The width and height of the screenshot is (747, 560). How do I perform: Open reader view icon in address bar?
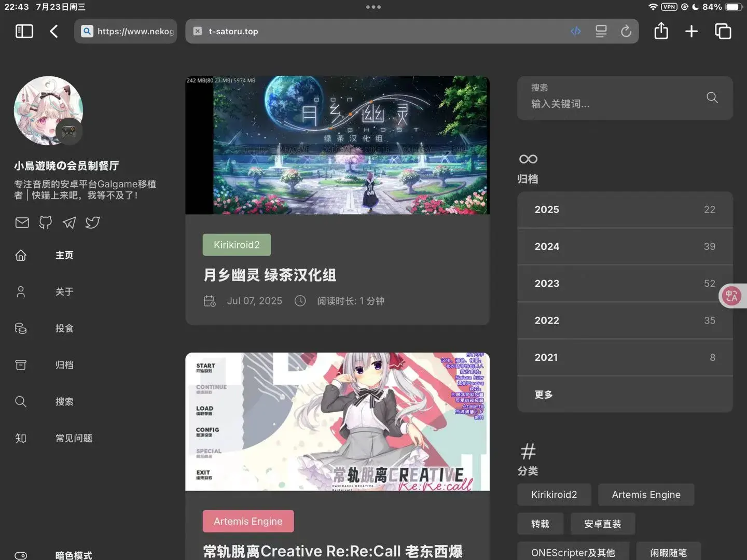pos(601,31)
